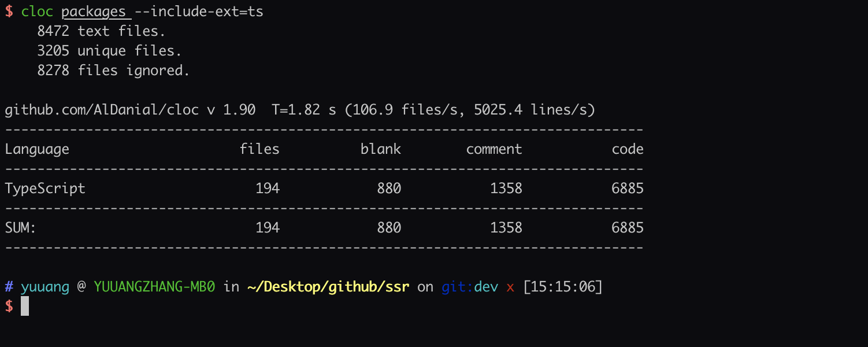Click the Language column header
This screenshot has height=347, width=868.
coord(37,150)
